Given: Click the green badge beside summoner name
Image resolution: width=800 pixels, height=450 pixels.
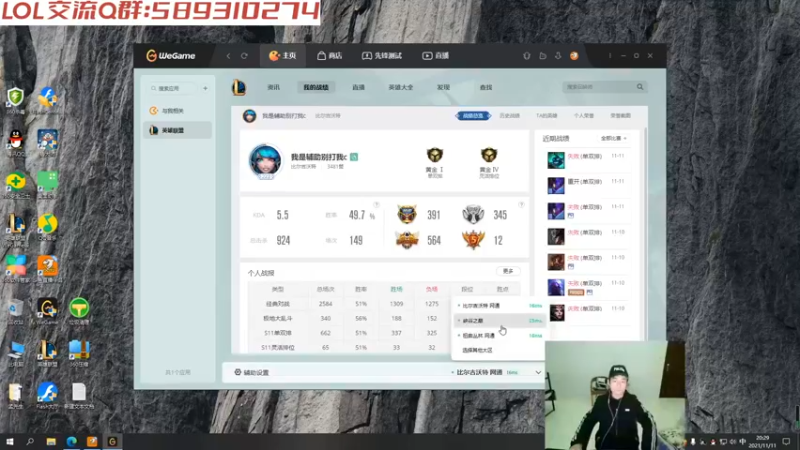Looking at the screenshot, I should point(354,157).
